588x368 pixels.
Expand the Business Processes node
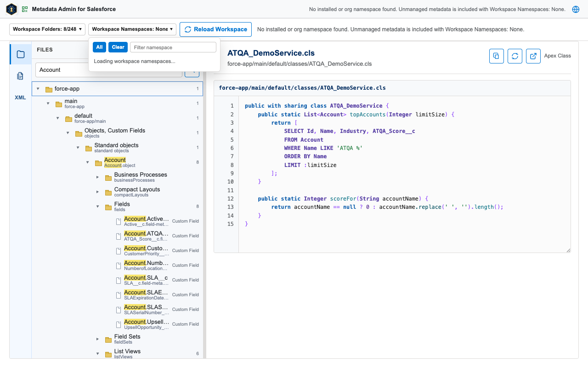point(97,177)
